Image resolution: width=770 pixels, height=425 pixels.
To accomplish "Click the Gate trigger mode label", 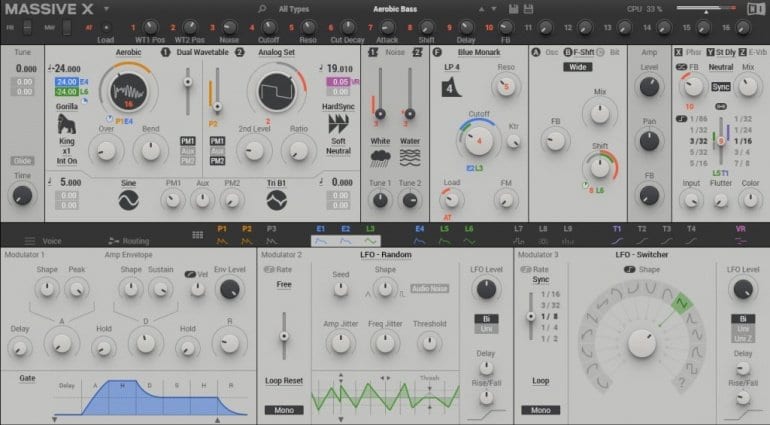I will point(27,378).
